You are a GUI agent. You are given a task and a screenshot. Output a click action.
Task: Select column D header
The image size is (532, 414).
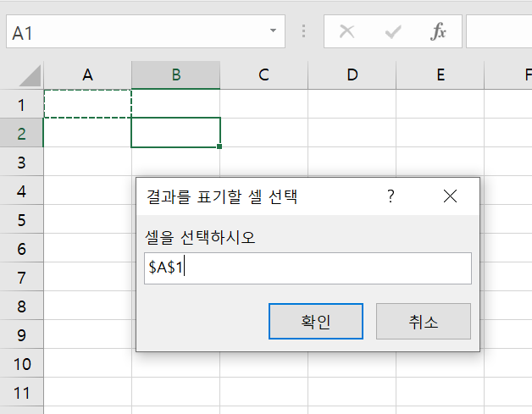click(x=352, y=75)
